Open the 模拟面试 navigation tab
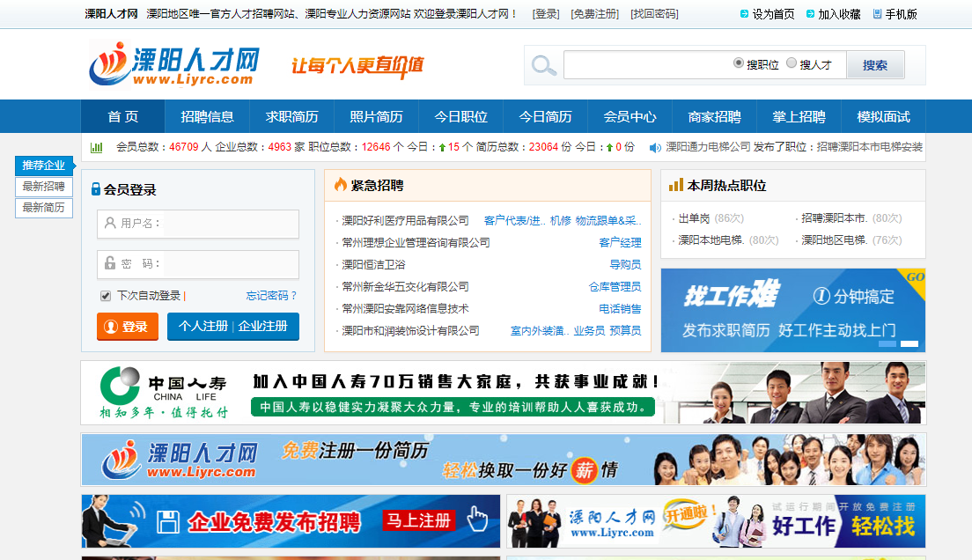The height and width of the screenshot is (560, 972). coord(883,116)
